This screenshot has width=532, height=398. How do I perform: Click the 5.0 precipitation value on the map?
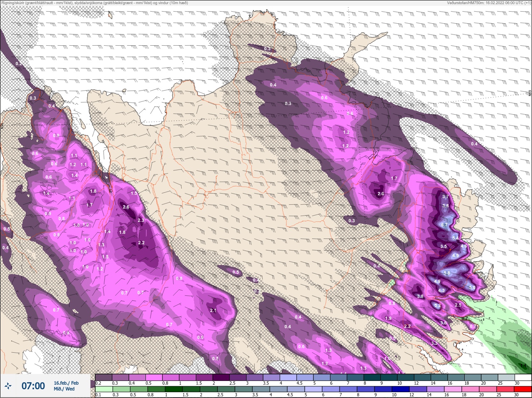tap(472, 287)
